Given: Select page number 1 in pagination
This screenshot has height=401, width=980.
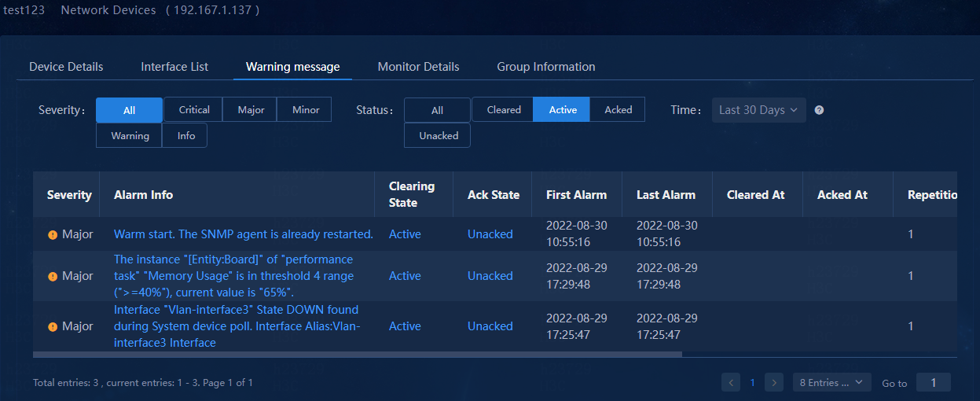Looking at the screenshot, I should [752, 382].
